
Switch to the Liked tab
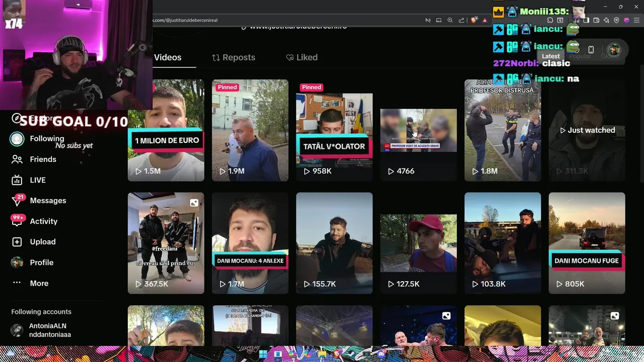301,57
